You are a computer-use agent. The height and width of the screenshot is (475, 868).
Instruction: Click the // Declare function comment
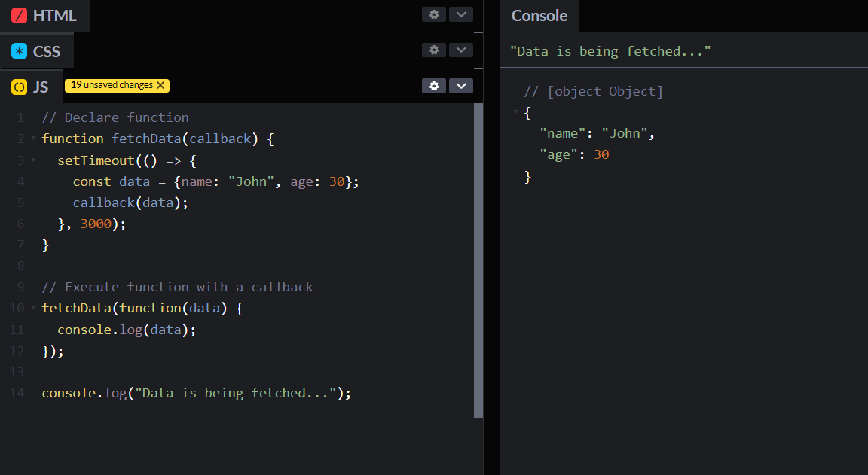tap(115, 117)
